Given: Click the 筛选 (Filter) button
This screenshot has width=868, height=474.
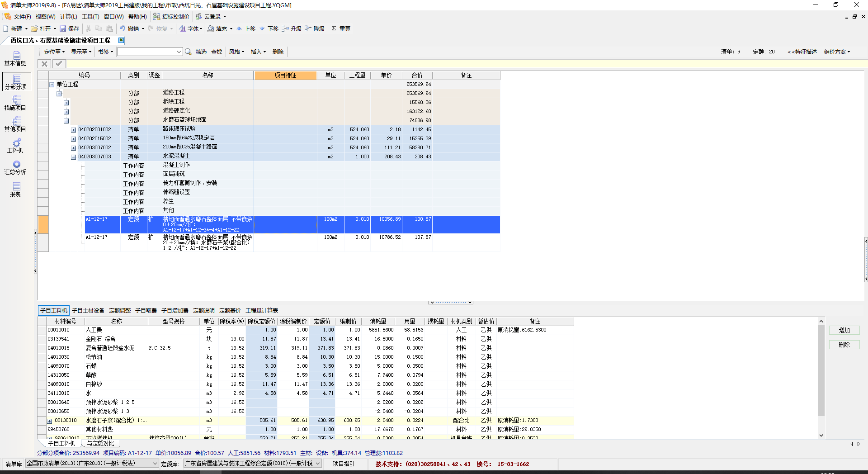Looking at the screenshot, I should pyautogui.click(x=201, y=52).
